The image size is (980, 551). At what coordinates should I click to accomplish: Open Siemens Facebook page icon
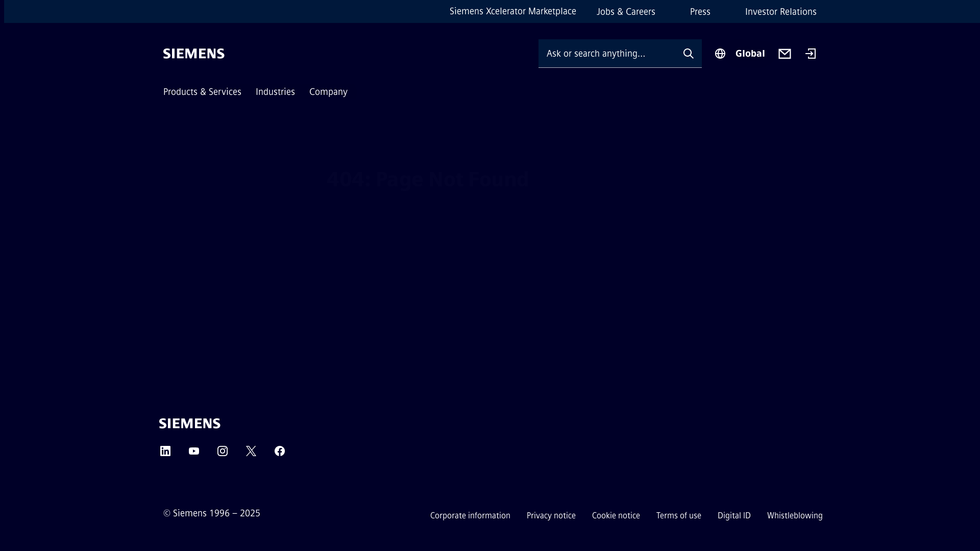coord(280,451)
